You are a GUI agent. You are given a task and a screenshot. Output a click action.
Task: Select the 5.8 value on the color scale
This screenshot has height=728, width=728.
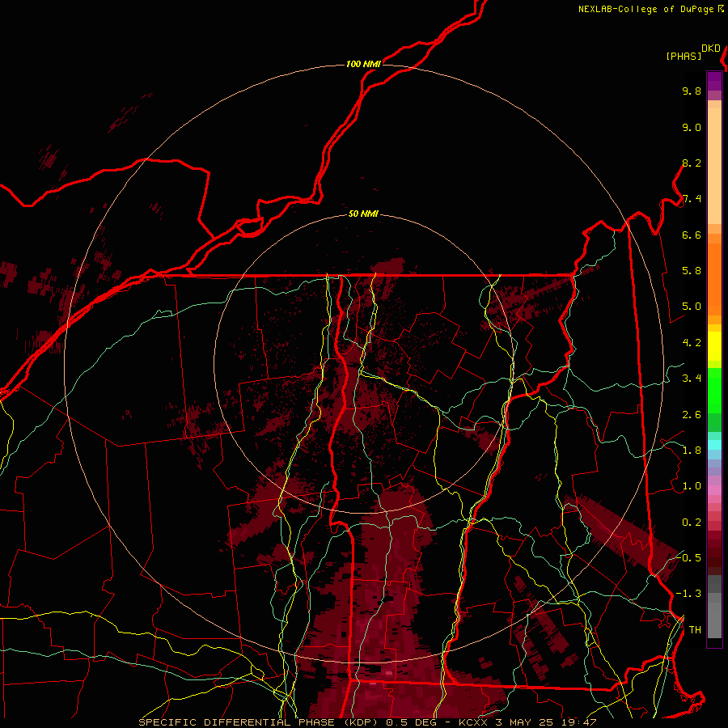click(692, 271)
